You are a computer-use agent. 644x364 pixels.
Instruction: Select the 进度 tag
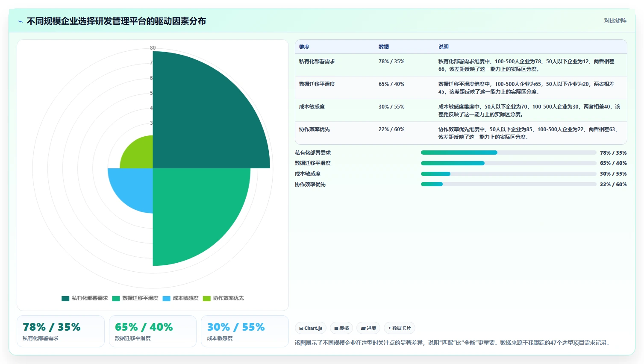[x=368, y=328]
